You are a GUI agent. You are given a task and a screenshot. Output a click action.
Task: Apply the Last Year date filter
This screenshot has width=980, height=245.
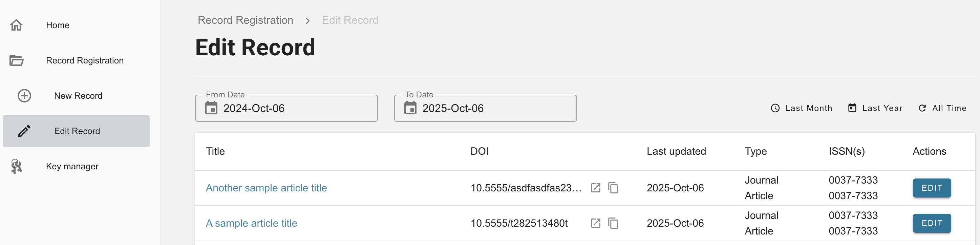[875, 108]
